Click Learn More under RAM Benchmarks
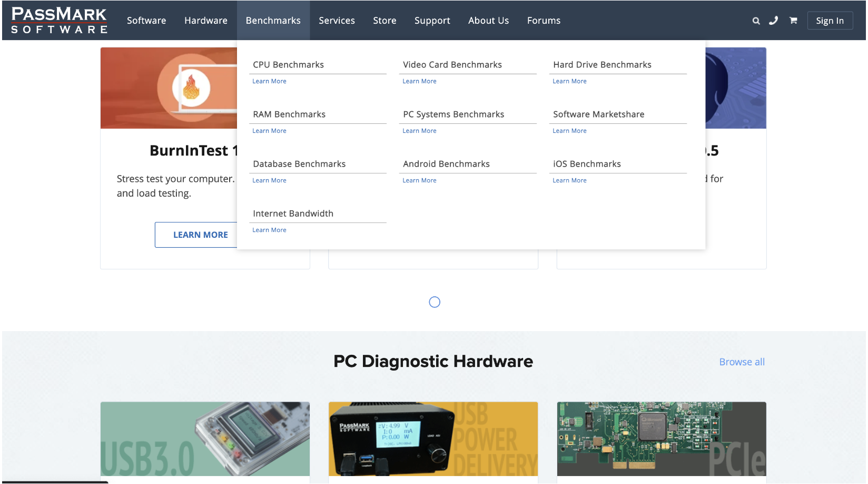This screenshot has width=868, height=484. (x=269, y=131)
